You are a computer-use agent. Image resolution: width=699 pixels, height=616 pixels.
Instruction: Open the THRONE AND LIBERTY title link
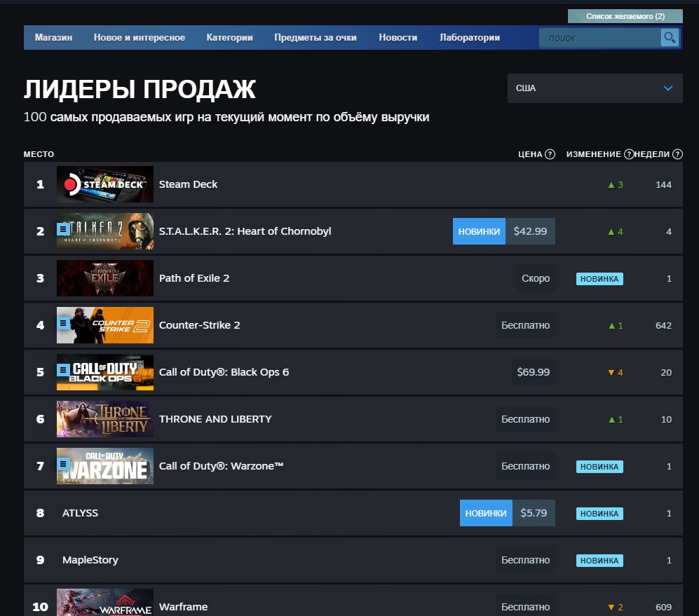pyautogui.click(x=215, y=419)
